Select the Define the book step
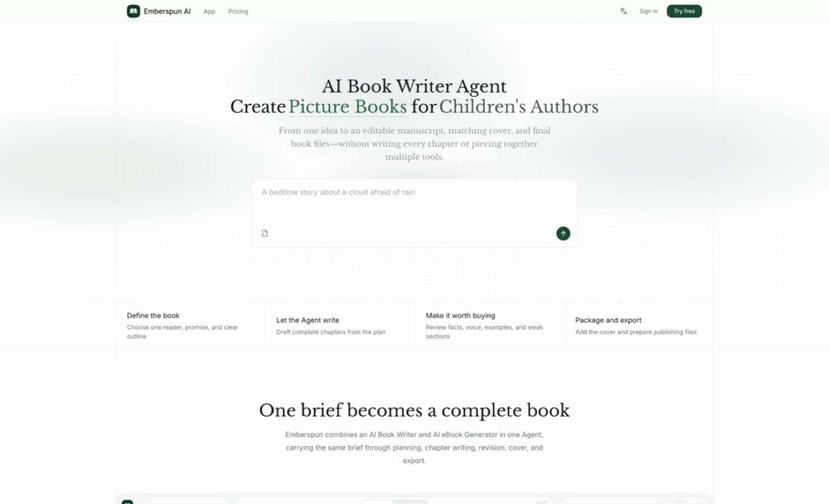 click(190, 325)
